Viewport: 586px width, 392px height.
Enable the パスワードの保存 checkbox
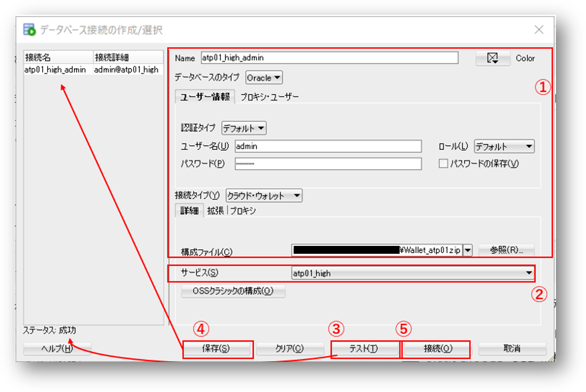[x=443, y=164]
